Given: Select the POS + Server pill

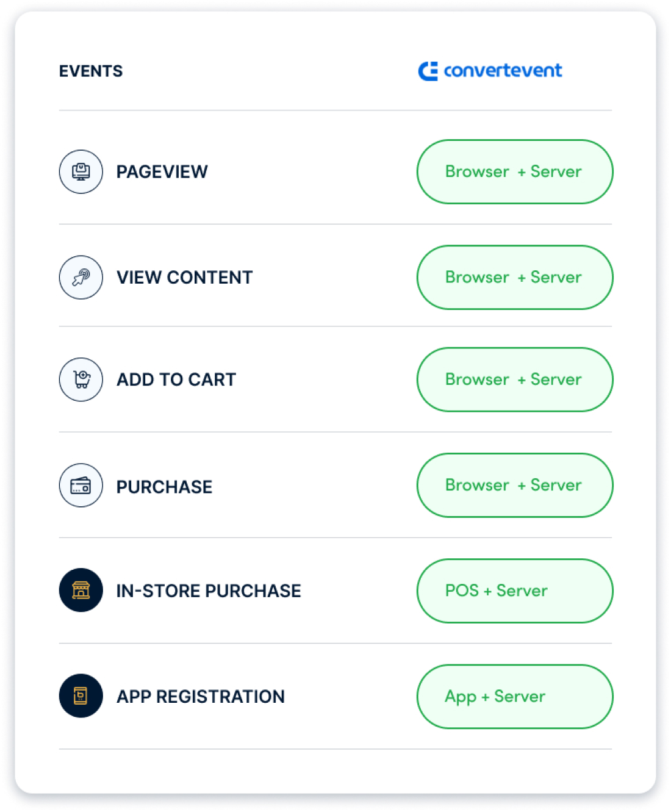Looking at the screenshot, I should point(515,591).
